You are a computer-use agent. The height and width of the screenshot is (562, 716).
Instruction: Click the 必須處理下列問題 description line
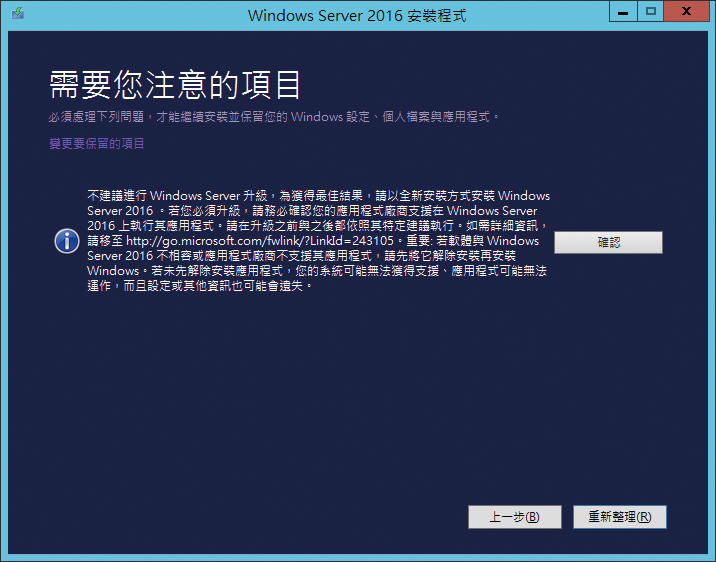tap(274, 117)
